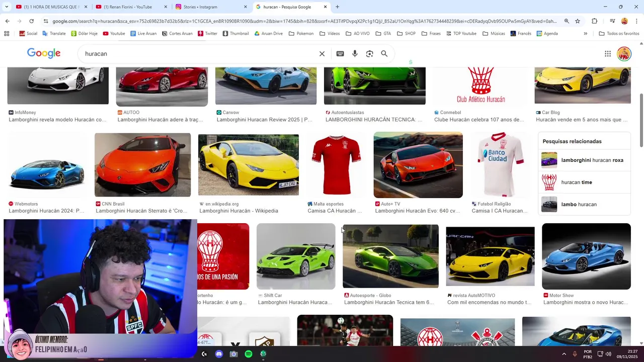This screenshot has width=644, height=362.
Task: Open the AO VIVO bookmark folder
Action: (x=358, y=34)
